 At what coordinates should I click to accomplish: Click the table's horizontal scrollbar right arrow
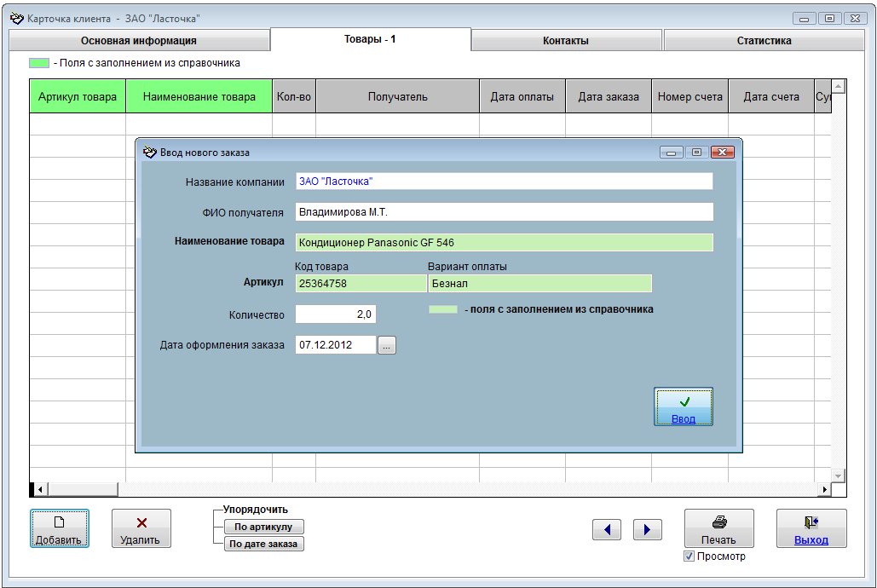[x=823, y=489]
